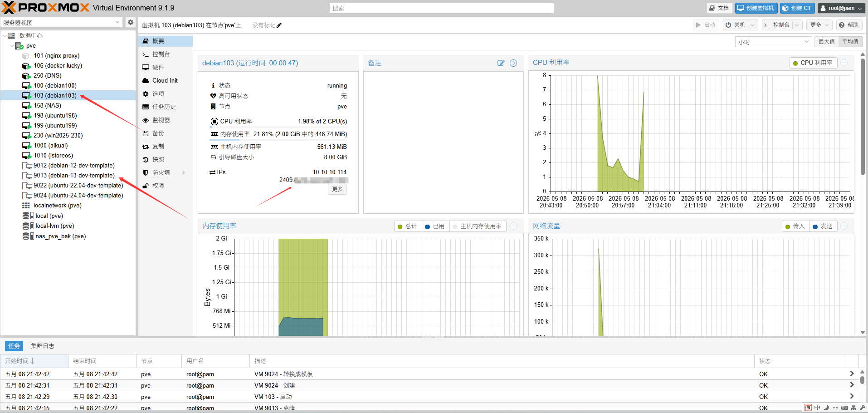
Task: Click the Proxmox logo
Action: [x=45, y=8]
